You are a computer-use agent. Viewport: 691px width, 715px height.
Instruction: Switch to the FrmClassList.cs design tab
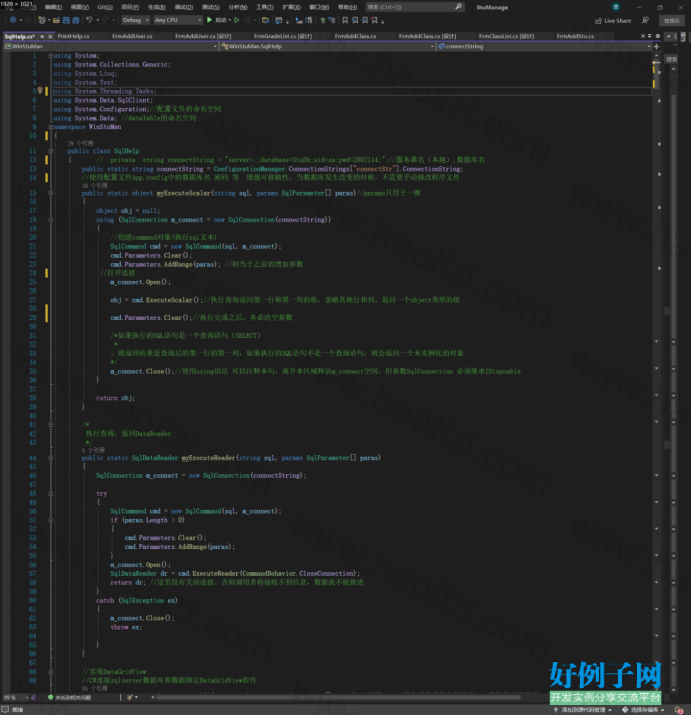(506, 36)
